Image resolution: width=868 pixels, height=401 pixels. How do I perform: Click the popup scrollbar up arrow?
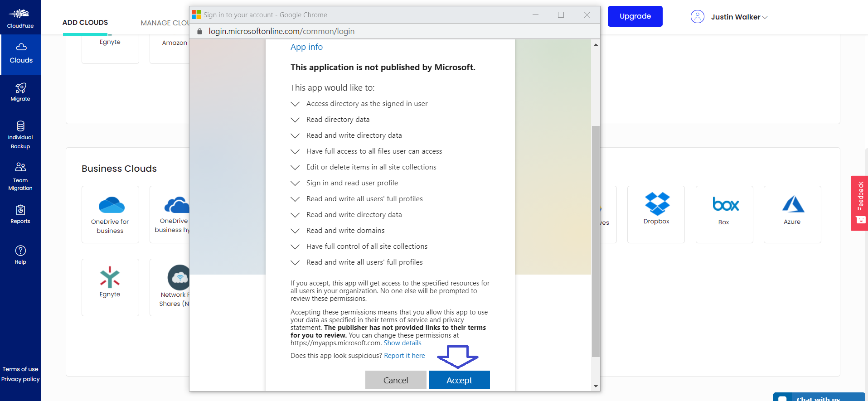point(596,44)
